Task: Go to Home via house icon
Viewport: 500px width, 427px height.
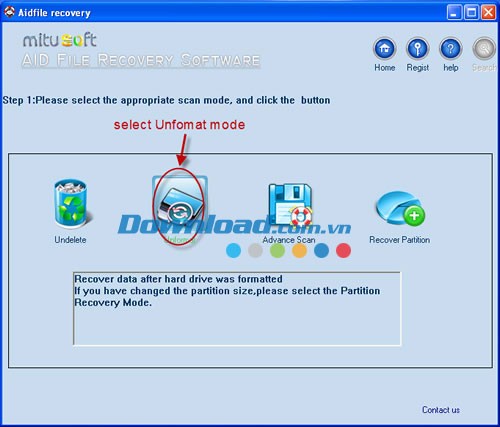Action: tap(385, 49)
